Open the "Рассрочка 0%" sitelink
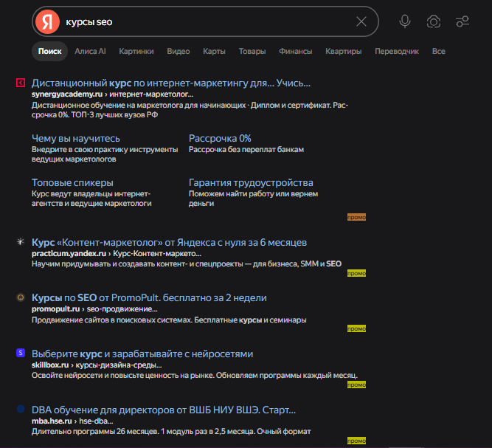This screenshot has height=448, width=492. (x=220, y=139)
